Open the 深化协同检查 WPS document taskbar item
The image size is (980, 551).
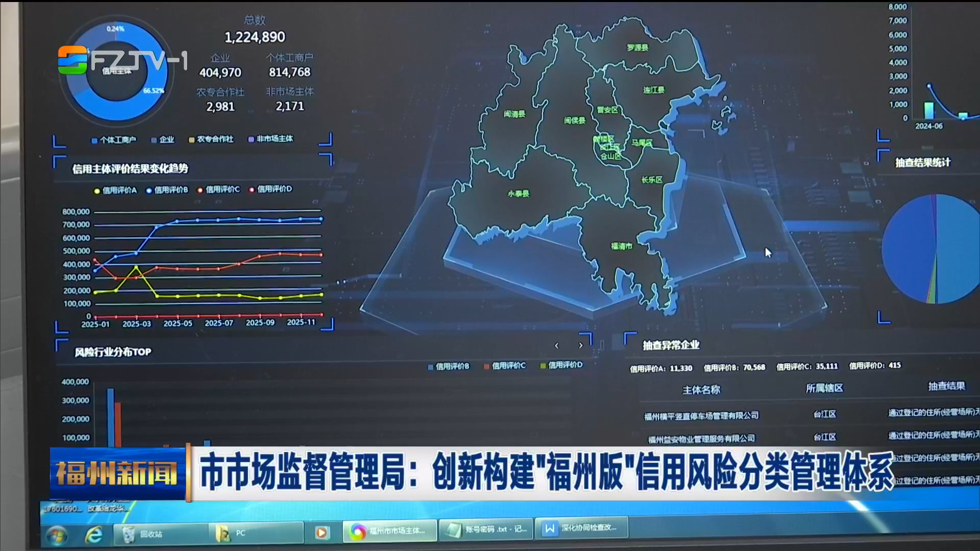pyautogui.click(x=581, y=528)
